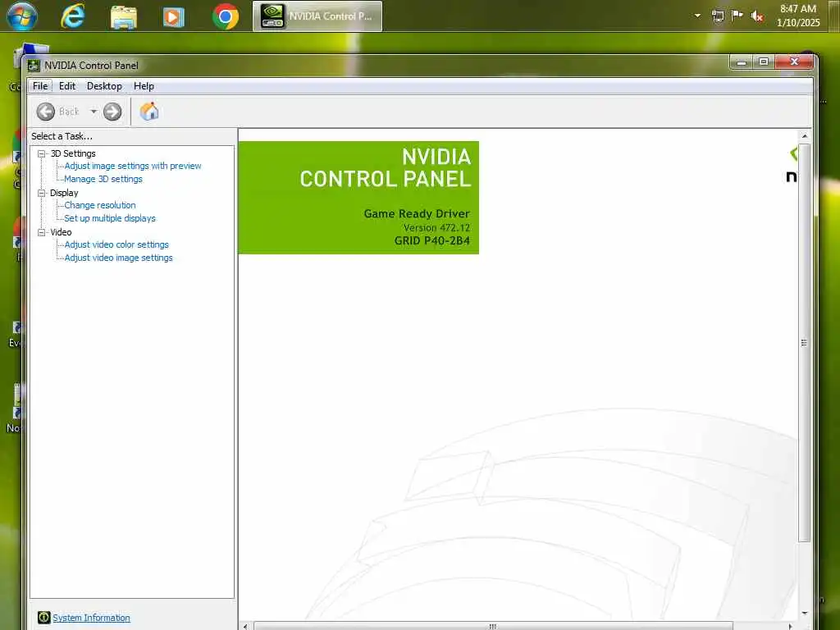The width and height of the screenshot is (840, 630).
Task: Click the 'Select a Task...' heading
Action: point(62,137)
